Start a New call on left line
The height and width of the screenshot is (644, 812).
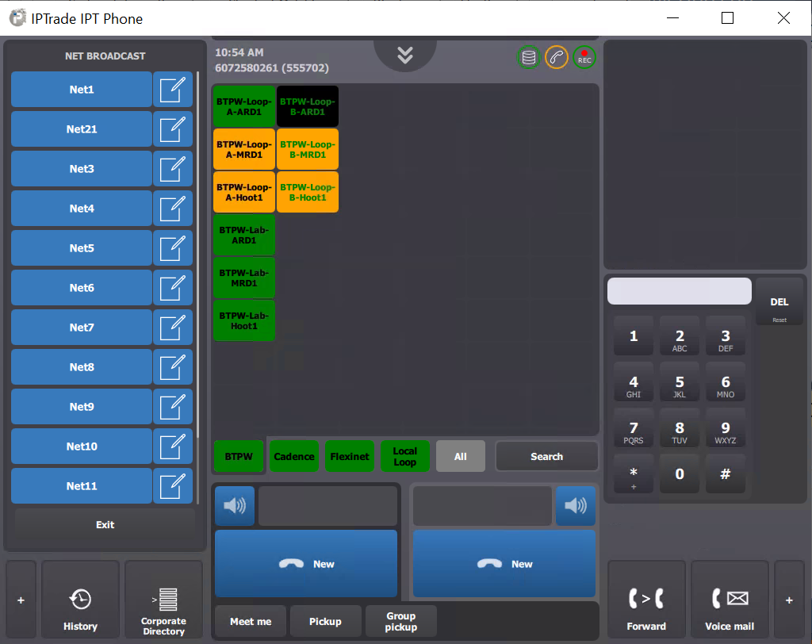click(x=306, y=564)
